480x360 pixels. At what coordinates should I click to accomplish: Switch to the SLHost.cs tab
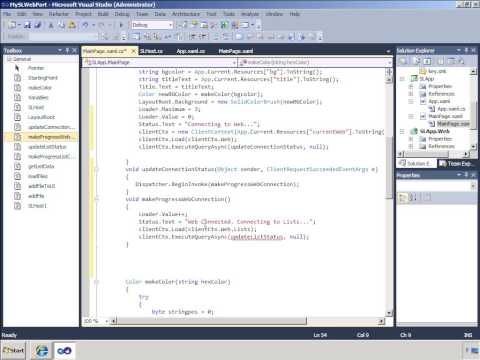point(151,51)
